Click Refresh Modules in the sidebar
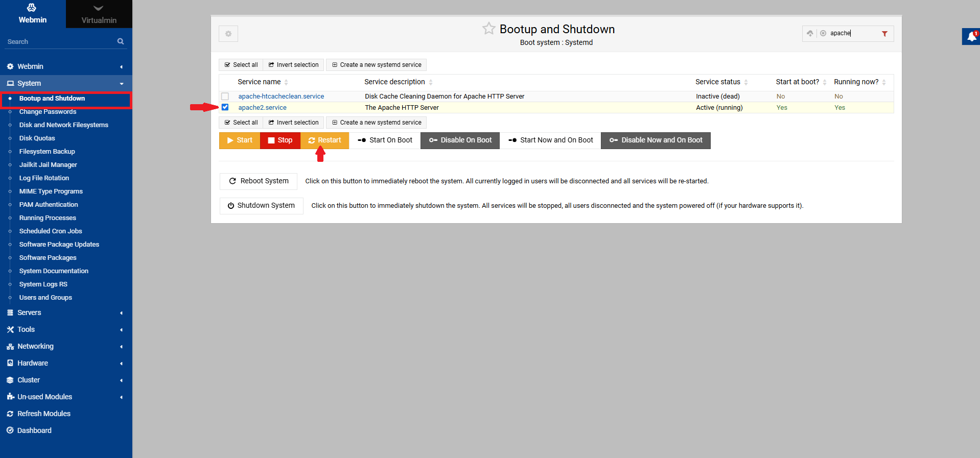980x458 pixels. click(44, 414)
